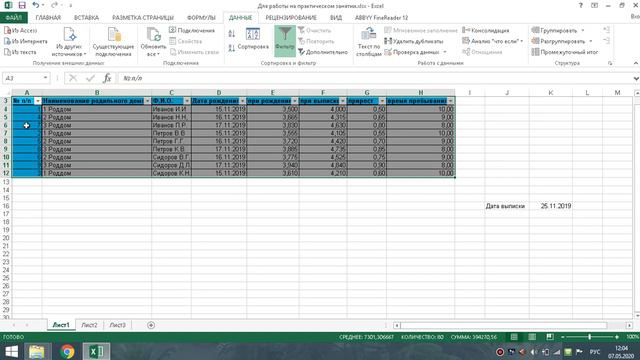Confirm the formula bar entry

[90, 78]
